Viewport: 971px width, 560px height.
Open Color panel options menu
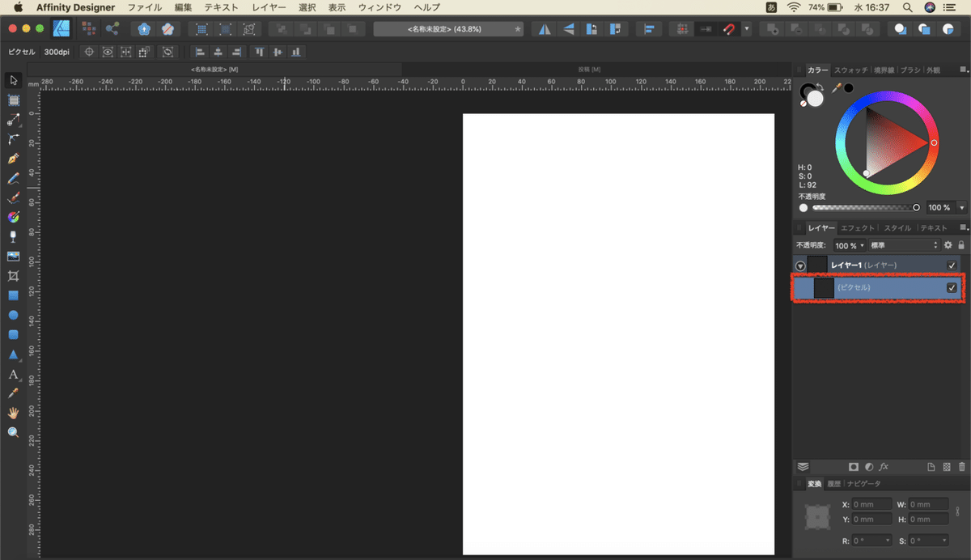pyautogui.click(x=963, y=70)
